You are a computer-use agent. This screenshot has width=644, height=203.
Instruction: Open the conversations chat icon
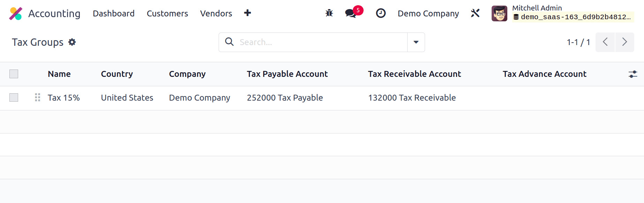[x=350, y=14]
